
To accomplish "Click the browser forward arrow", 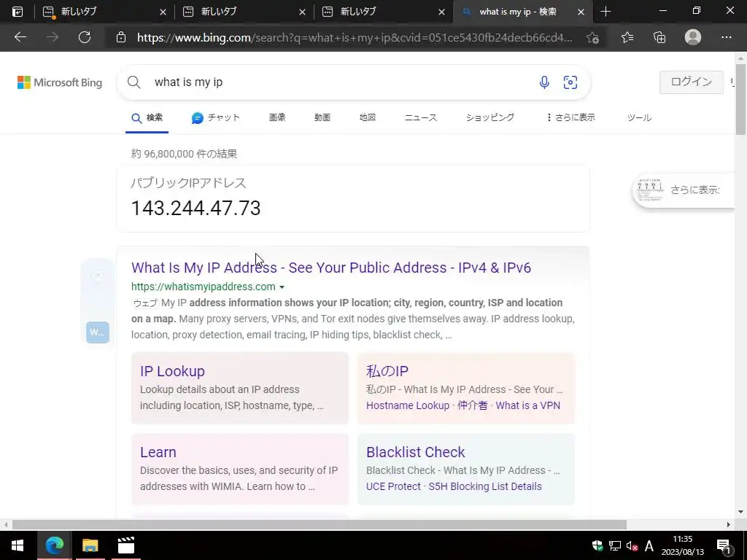I will (53, 37).
